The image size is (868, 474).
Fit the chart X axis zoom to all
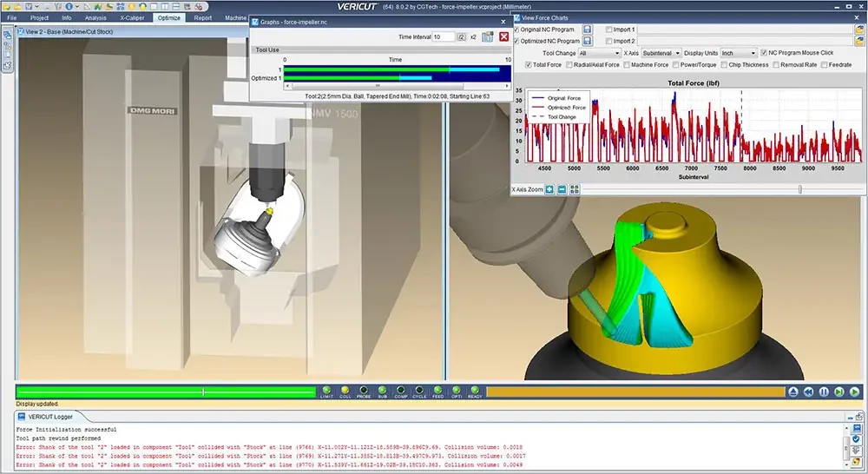(575, 189)
